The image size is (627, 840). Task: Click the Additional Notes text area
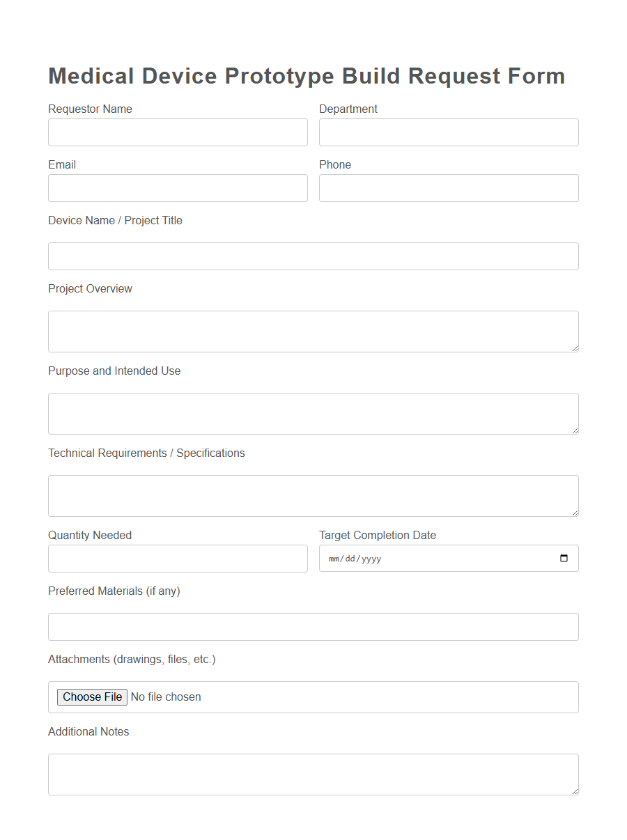click(x=313, y=774)
